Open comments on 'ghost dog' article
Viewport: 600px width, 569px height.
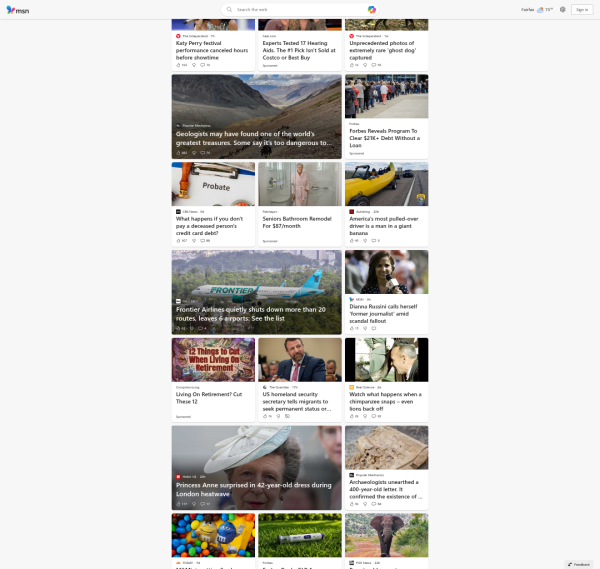point(374,65)
